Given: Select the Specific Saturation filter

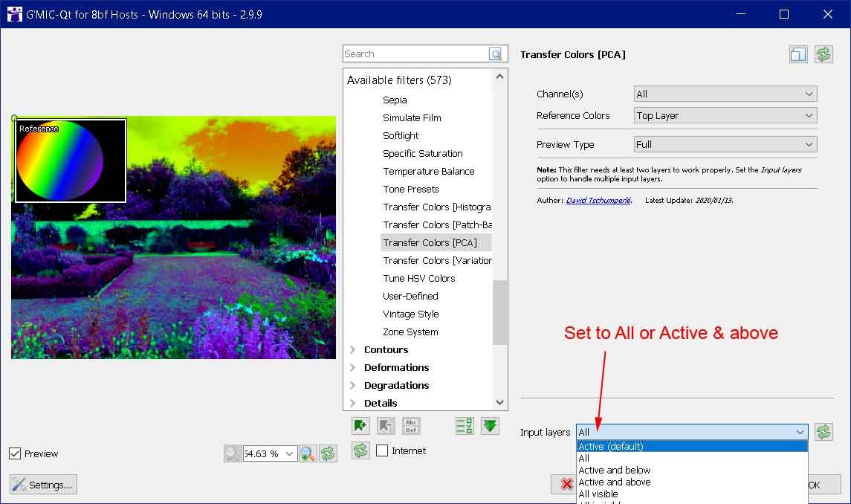Looking at the screenshot, I should pyautogui.click(x=423, y=154).
